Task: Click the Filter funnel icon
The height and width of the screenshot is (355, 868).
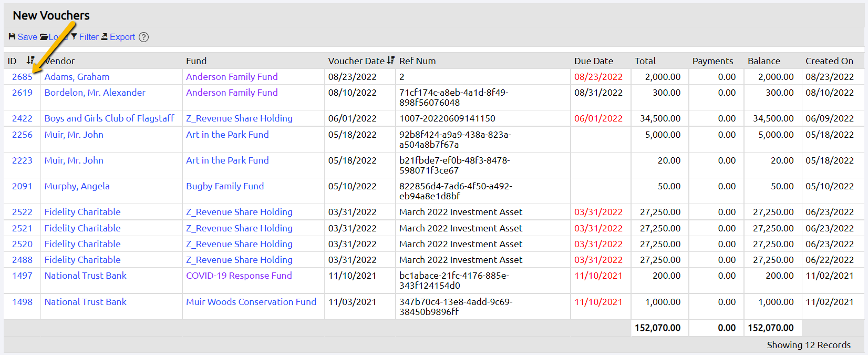Action: 74,37
